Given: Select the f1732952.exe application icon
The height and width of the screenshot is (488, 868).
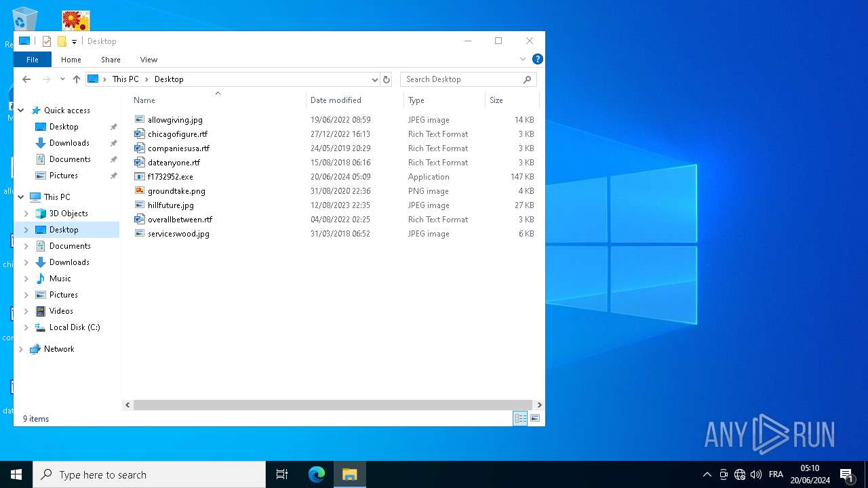Looking at the screenshot, I should (140, 177).
